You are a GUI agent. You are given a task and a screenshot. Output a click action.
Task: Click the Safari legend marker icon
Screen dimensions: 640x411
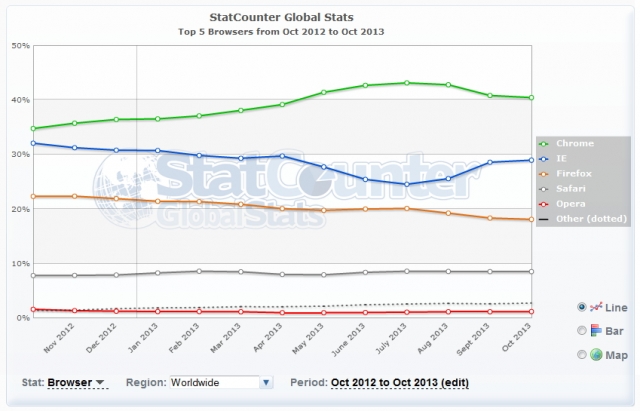pos(545,188)
